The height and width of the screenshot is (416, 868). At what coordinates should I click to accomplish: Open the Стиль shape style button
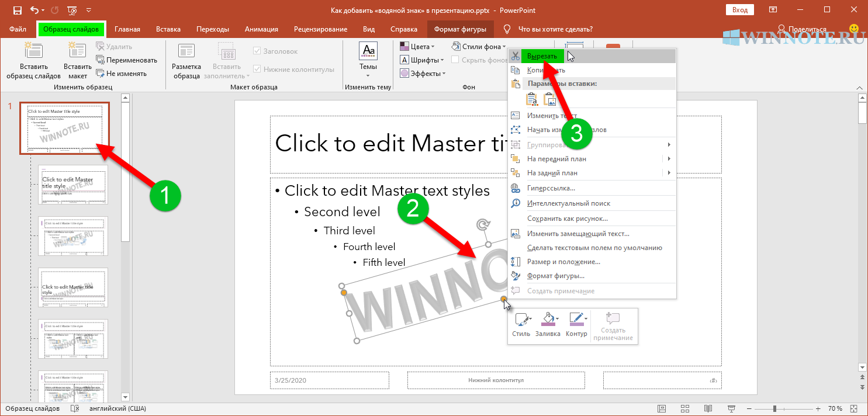pyautogui.click(x=521, y=325)
